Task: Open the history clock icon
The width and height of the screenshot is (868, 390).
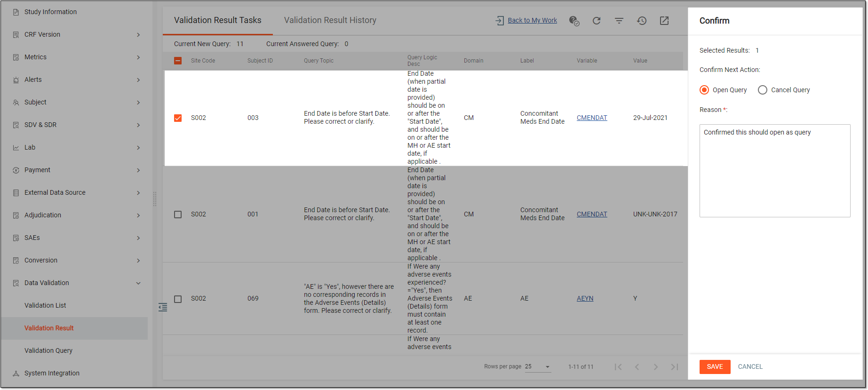Action: pyautogui.click(x=642, y=21)
